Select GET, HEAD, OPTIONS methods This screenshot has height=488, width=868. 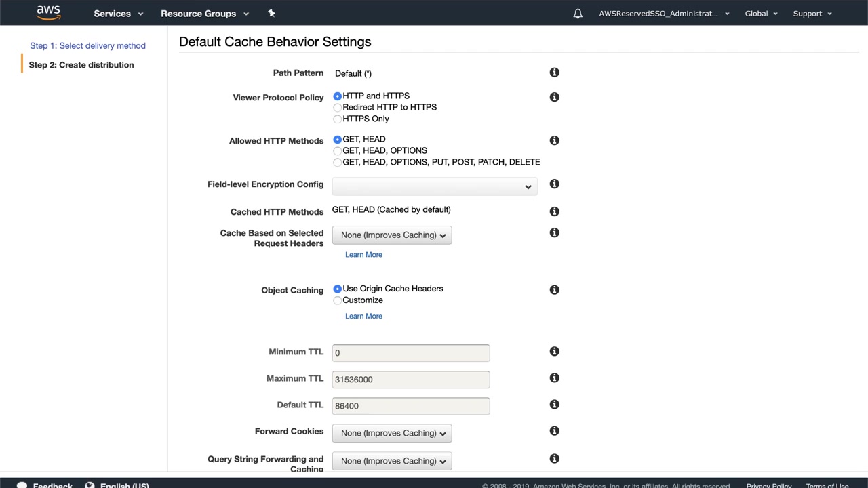[x=338, y=151]
